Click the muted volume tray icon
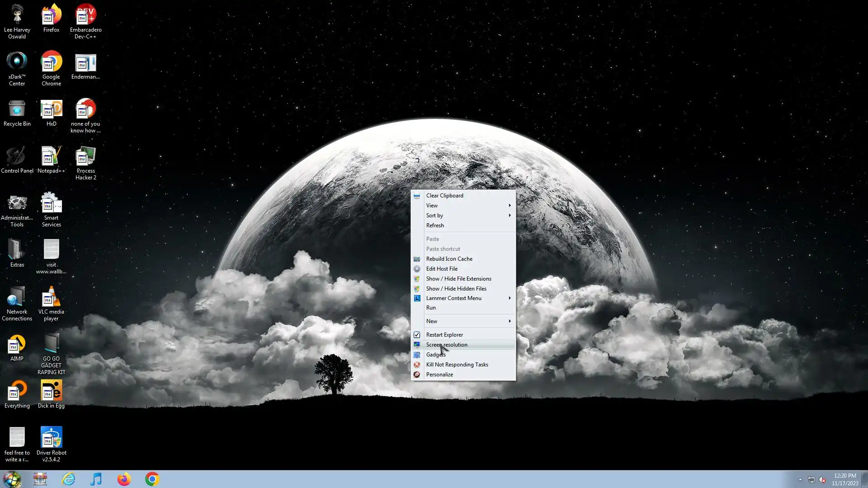Screen dimensions: 868x488 coord(822,479)
